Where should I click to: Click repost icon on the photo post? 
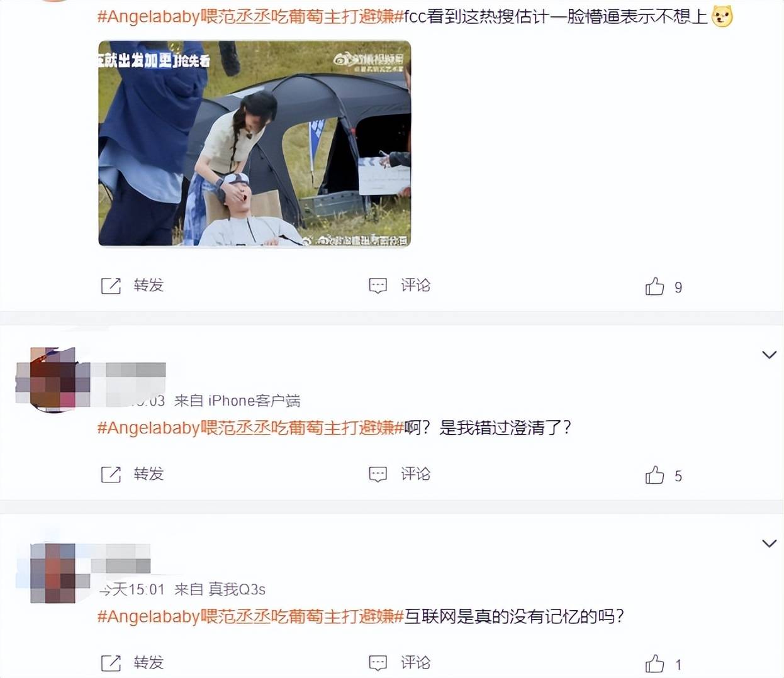[x=111, y=286]
